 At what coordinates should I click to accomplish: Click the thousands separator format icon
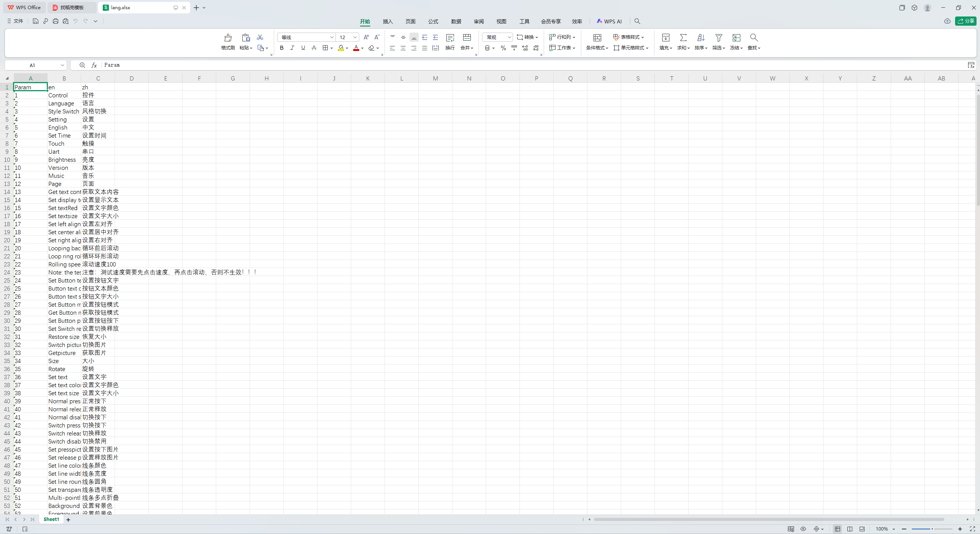(514, 48)
